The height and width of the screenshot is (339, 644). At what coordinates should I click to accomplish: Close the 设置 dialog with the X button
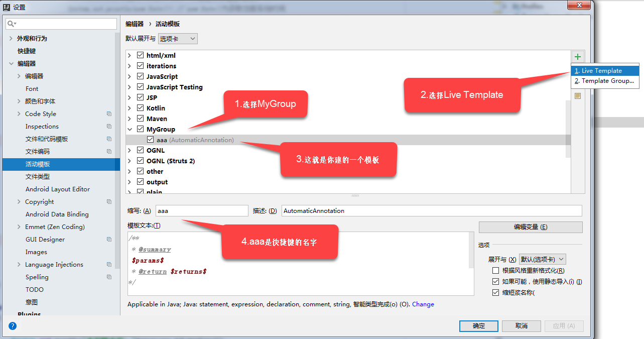pyautogui.click(x=579, y=5)
